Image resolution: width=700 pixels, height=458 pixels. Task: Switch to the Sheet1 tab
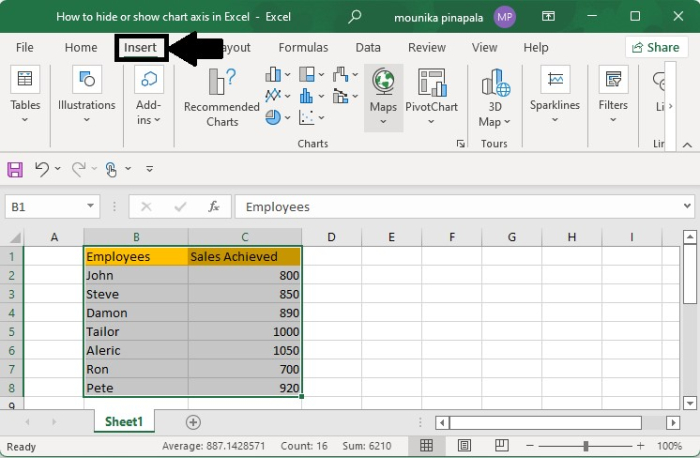pos(124,422)
